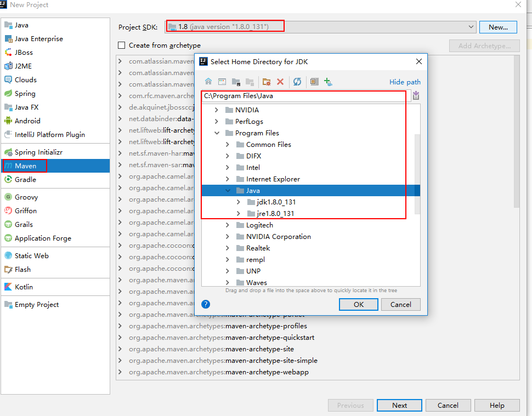Image resolution: width=532 pixels, height=416 pixels.
Task: Select the Internet Explorer folder
Action: pyautogui.click(x=273, y=179)
